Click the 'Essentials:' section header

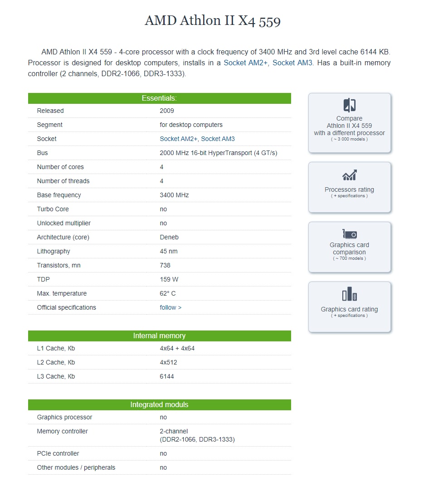(x=159, y=98)
